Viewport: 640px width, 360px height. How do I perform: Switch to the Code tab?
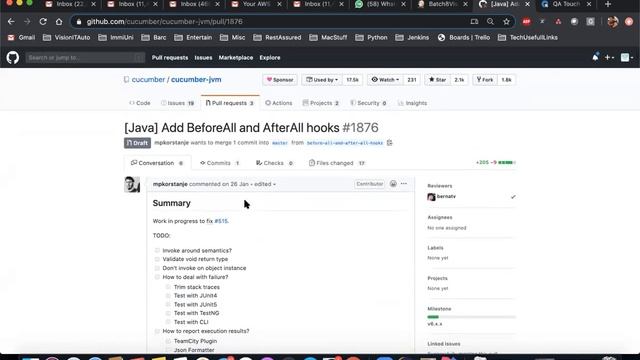tap(140, 103)
